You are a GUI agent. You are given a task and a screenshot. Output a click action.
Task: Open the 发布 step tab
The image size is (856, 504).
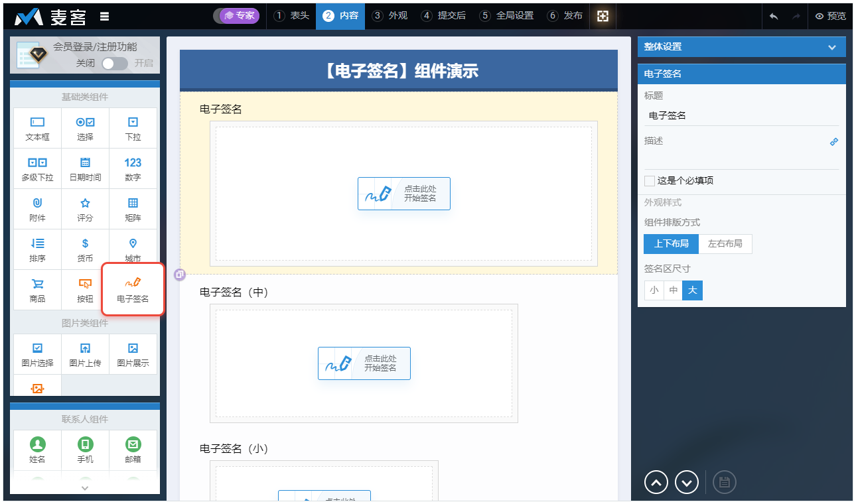(565, 16)
